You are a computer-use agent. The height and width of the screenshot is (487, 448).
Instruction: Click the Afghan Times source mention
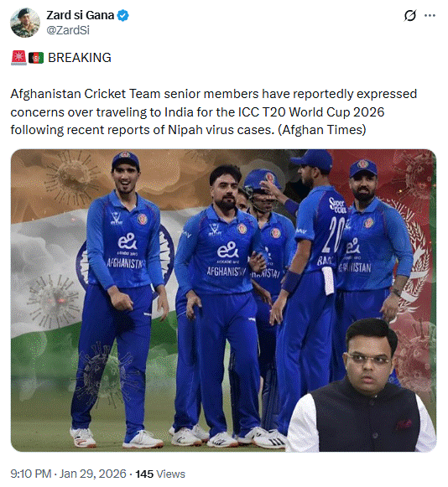click(322, 130)
